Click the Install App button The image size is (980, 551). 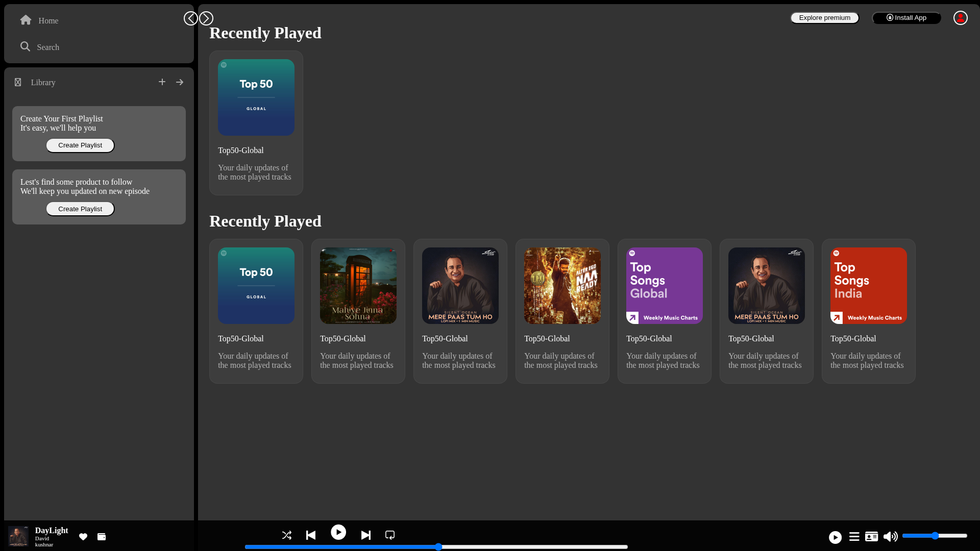click(906, 18)
